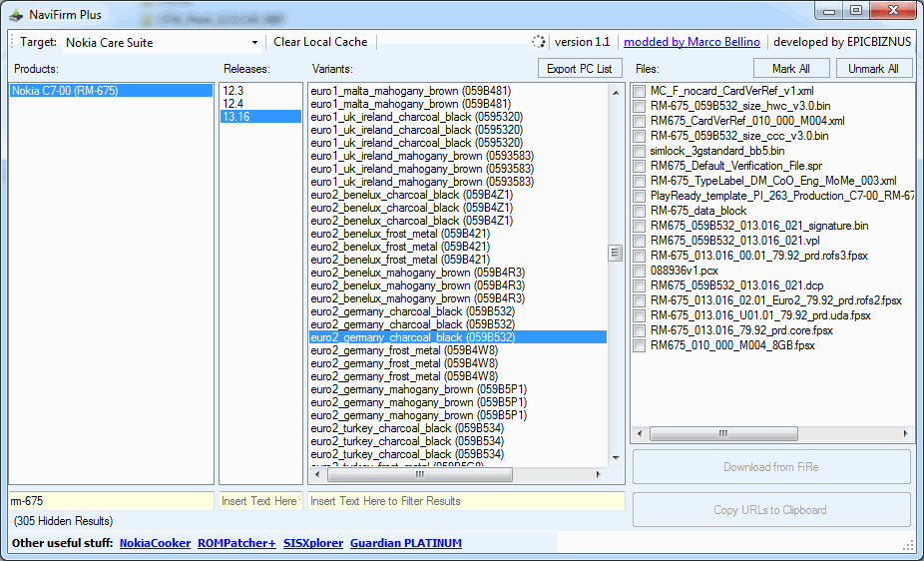Viewport: 924px width, 561px height.
Task: Tick the Euro2 rofs2.fpsx checkbox
Action: [x=639, y=300]
